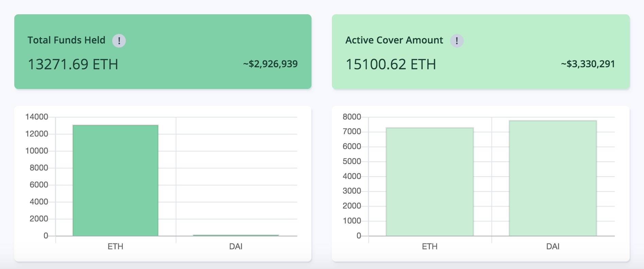Click DAI axis label under cover chart
644x269 pixels.
pos(553,246)
